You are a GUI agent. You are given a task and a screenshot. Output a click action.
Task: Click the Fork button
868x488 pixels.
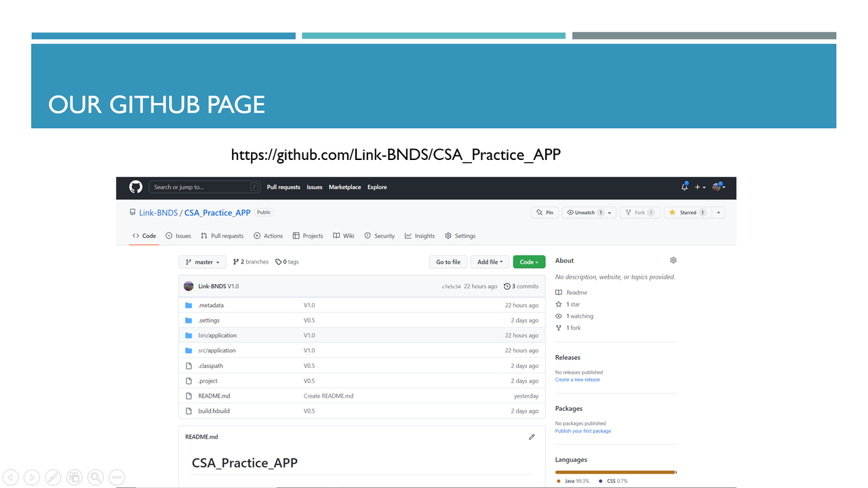pyautogui.click(x=639, y=213)
